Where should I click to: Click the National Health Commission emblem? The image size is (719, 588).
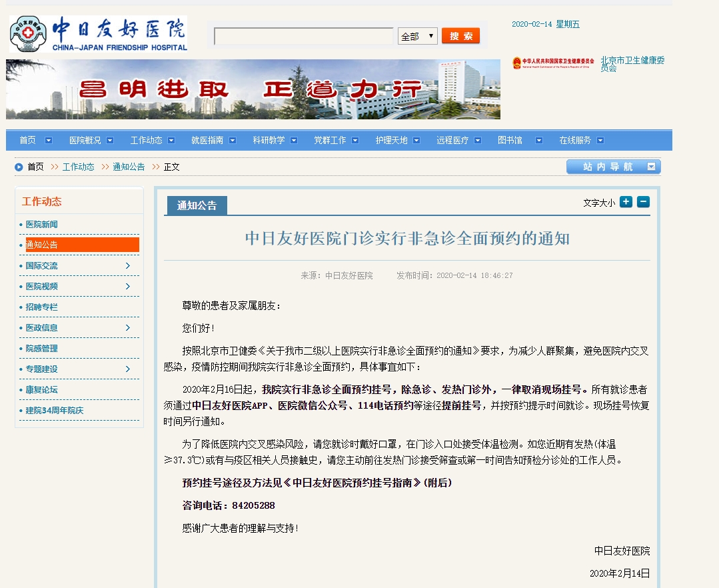[x=517, y=63]
